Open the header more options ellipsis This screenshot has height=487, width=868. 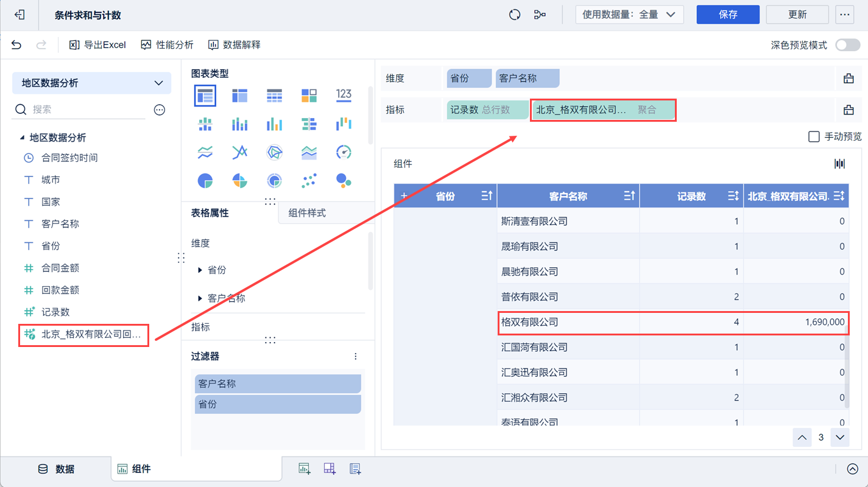pos(844,15)
